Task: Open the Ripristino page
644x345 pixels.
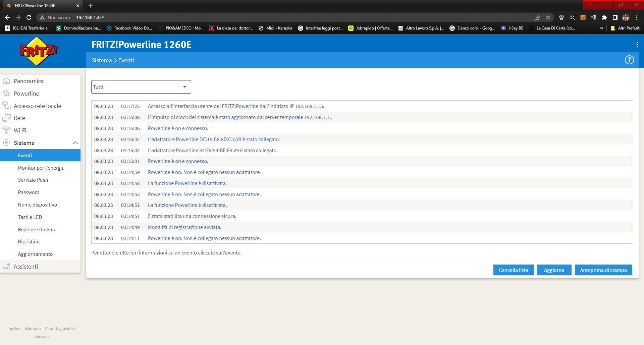Action: click(29, 242)
